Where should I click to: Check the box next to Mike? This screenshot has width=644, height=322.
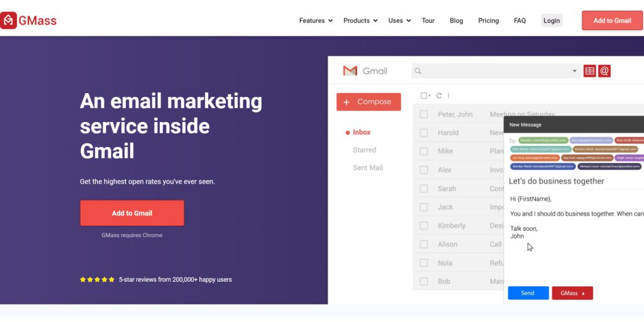tap(424, 151)
